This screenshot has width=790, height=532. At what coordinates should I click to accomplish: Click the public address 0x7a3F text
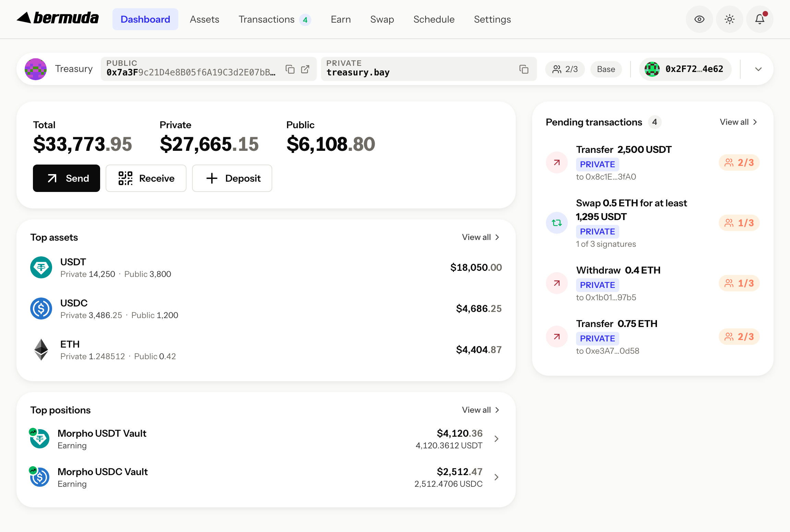(191, 72)
